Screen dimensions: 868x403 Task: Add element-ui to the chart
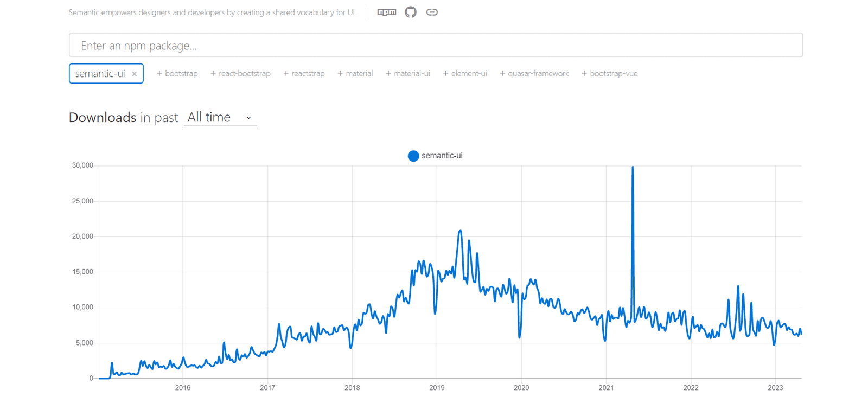(x=465, y=74)
